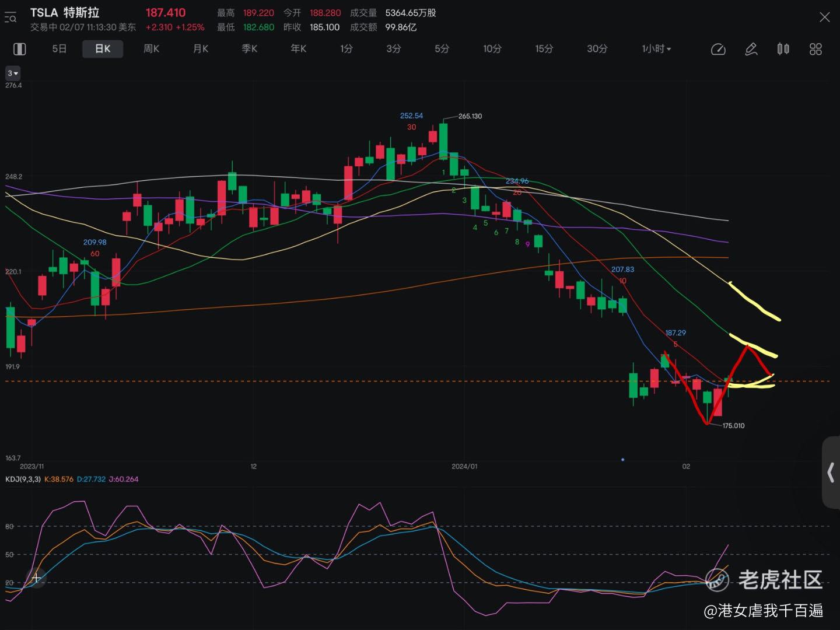The image size is (840, 630).
Task: Select the 日K daily candle tab
Action: [x=103, y=49]
